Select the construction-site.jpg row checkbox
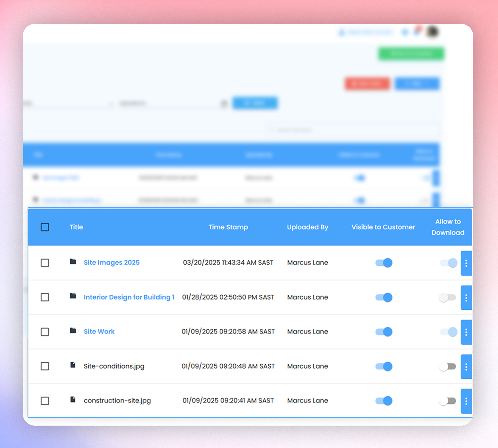The image size is (498, 448). pos(45,401)
